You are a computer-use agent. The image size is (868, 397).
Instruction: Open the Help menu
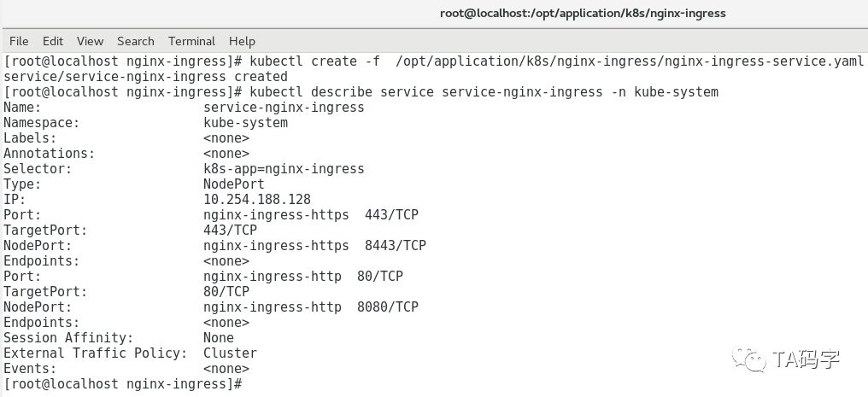(x=242, y=41)
